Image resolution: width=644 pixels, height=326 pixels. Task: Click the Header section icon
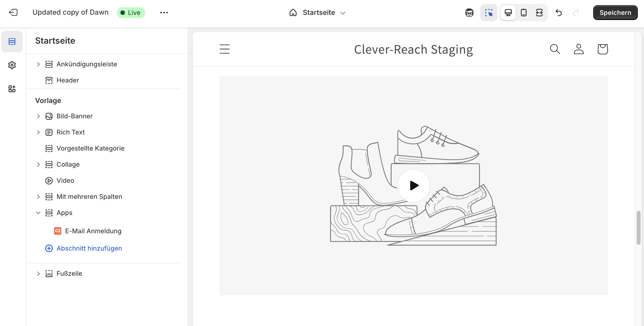(49, 80)
